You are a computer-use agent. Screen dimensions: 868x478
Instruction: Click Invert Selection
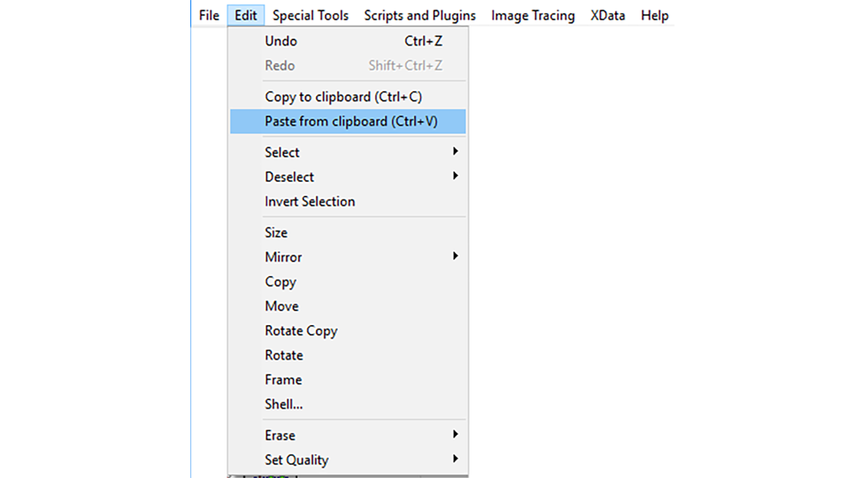click(310, 201)
